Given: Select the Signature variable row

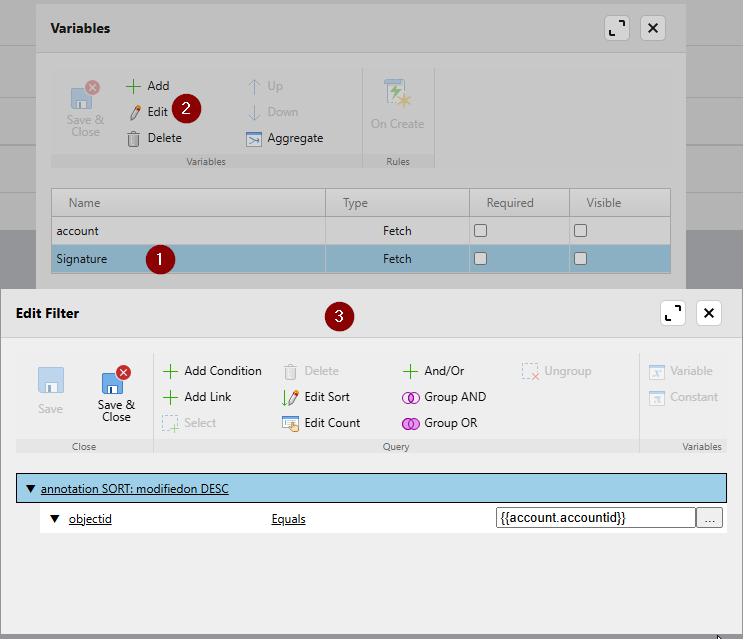Looking at the screenshot, I should 361,259.
